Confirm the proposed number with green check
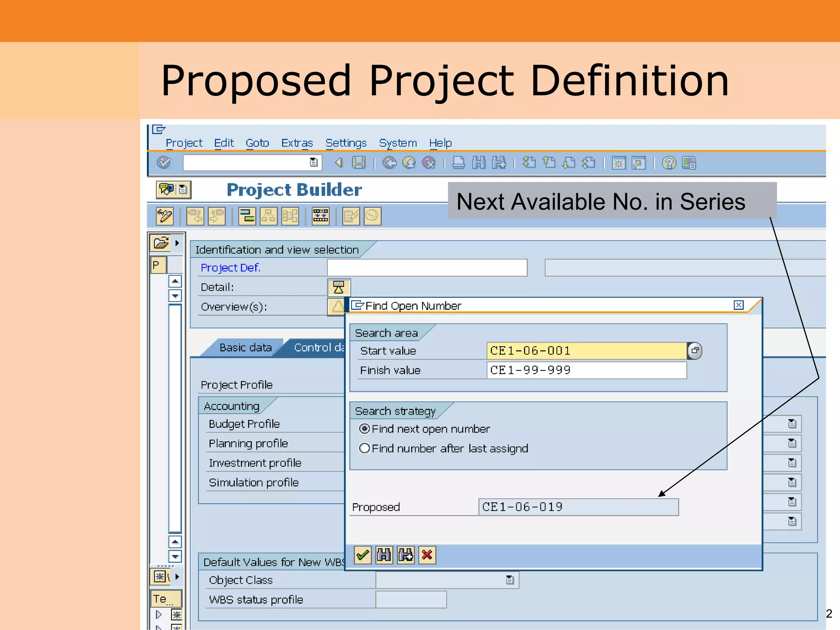Viewport: 840px width, 630px height. click(363, 555)
